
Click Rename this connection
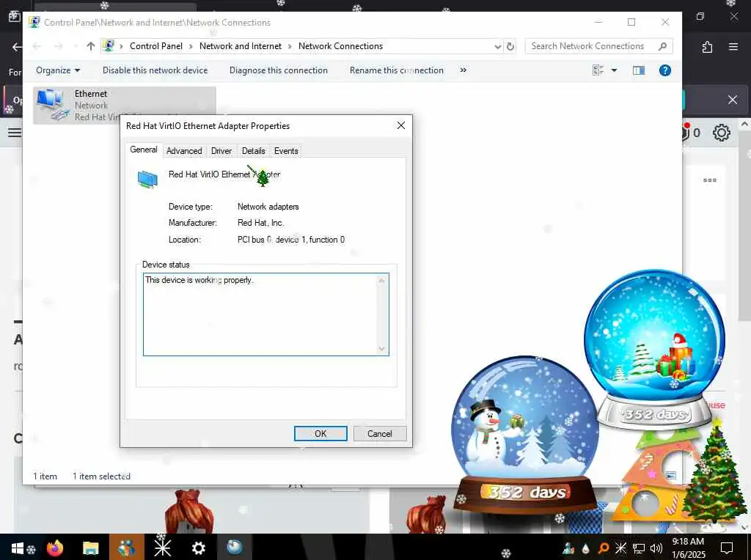tap(397, 70)
